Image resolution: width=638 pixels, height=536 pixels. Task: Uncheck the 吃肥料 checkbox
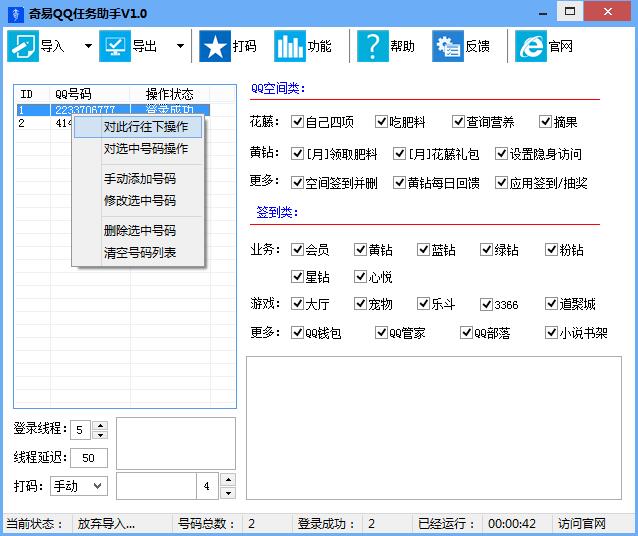coord(382,122)
